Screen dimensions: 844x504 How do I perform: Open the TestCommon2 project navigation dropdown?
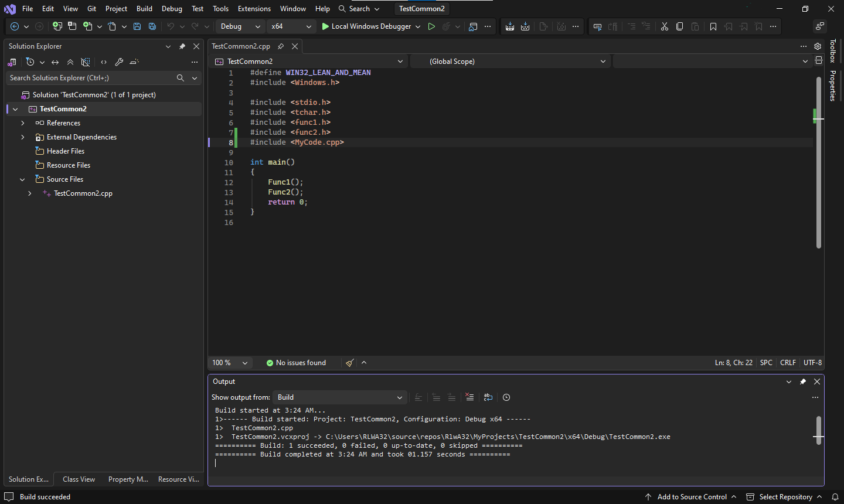click(308, 61)
